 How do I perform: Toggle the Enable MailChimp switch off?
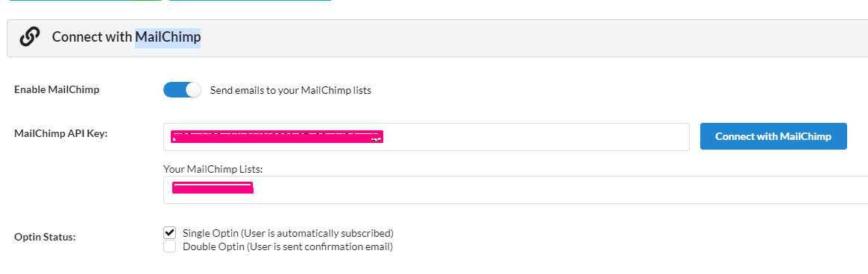coord(182,90)
